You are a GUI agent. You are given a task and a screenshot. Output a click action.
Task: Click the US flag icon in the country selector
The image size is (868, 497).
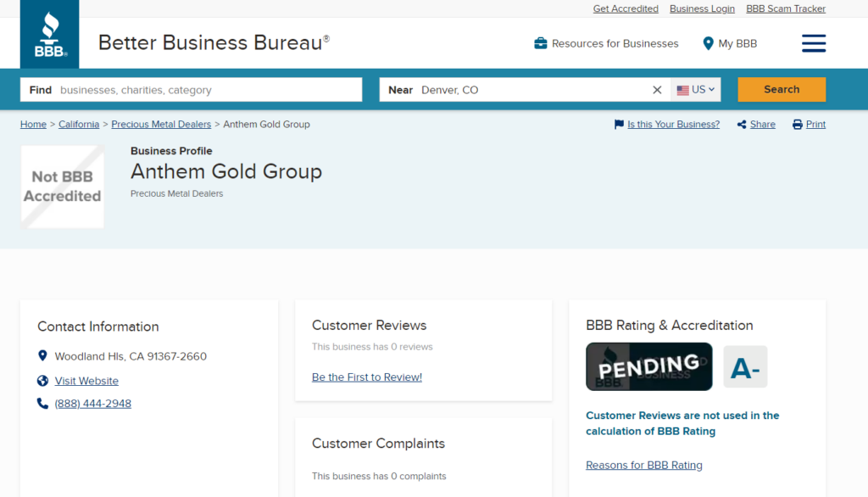point(682,90)
